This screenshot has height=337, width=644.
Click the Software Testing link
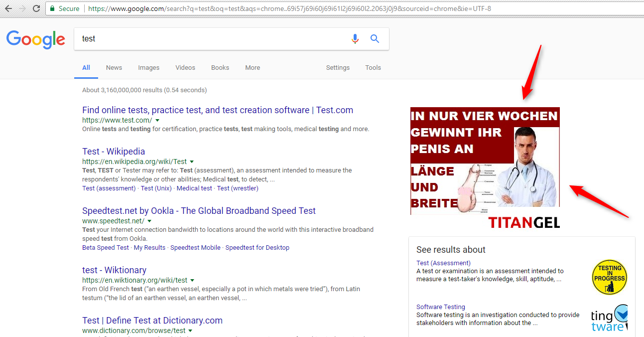pos(440,307)
